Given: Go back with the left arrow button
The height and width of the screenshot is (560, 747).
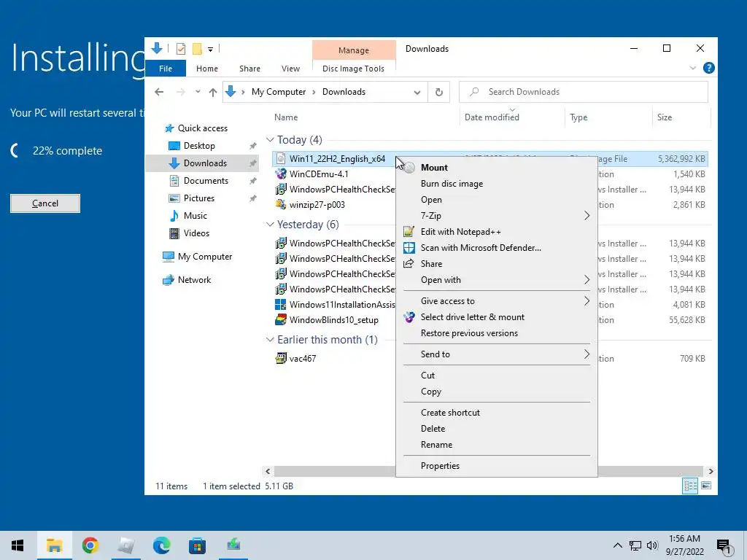Looking at the screenshot, I should click(159, 92).
